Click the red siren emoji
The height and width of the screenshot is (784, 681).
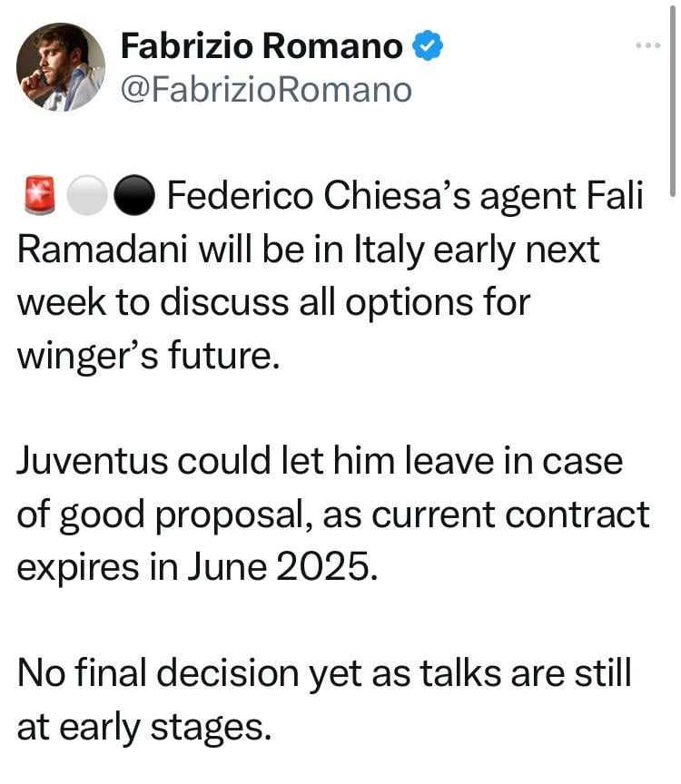point(40,195)
